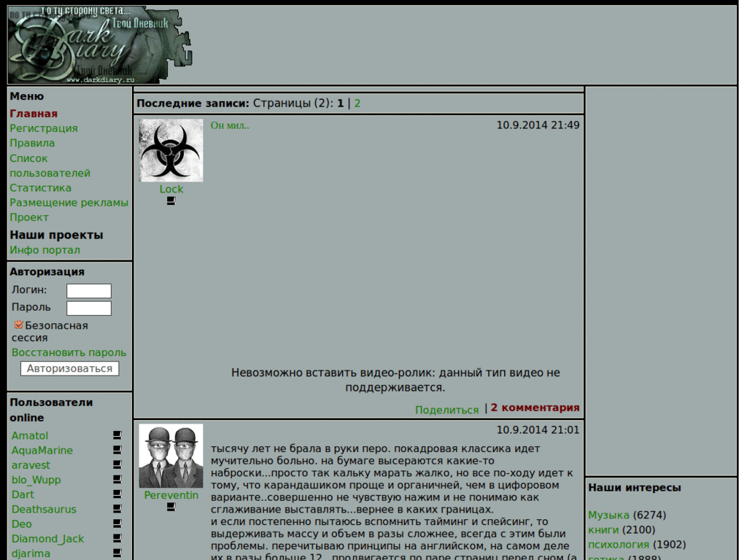Click the Восстановить пароль link
Image resolution: width=747 pixels, height=560 pixels.
pyautogui.click(x=69, y=352)
